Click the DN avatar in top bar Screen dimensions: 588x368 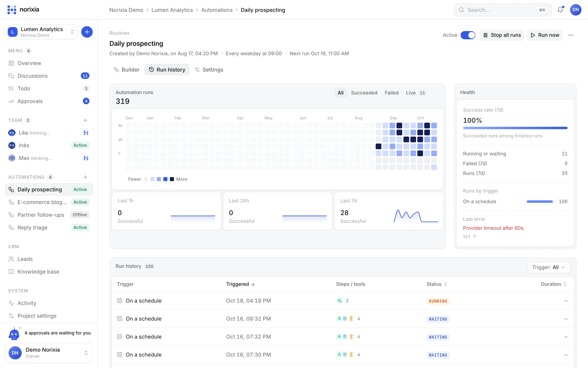coord(575,10)
